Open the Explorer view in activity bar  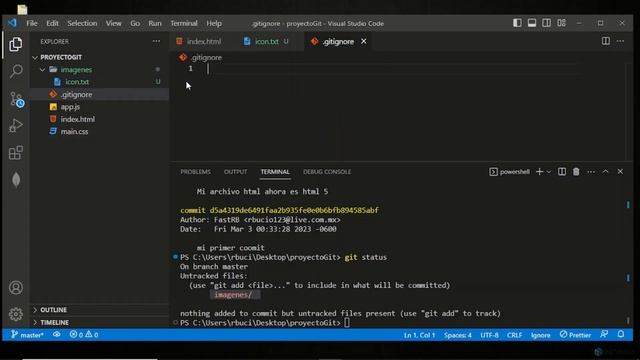(x=16, y=44)
